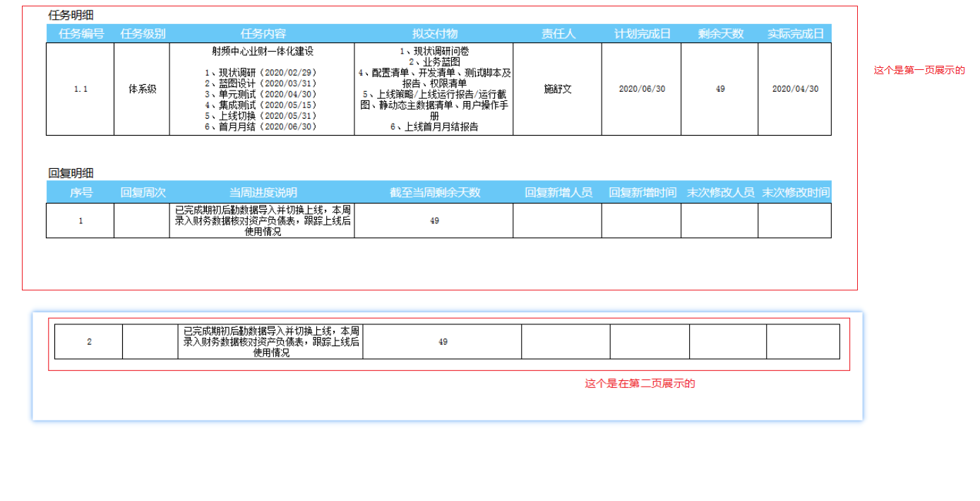Click the 回复新增人员 column header
980x501 pixels.
pyautogui.click(x=558, y=192)
